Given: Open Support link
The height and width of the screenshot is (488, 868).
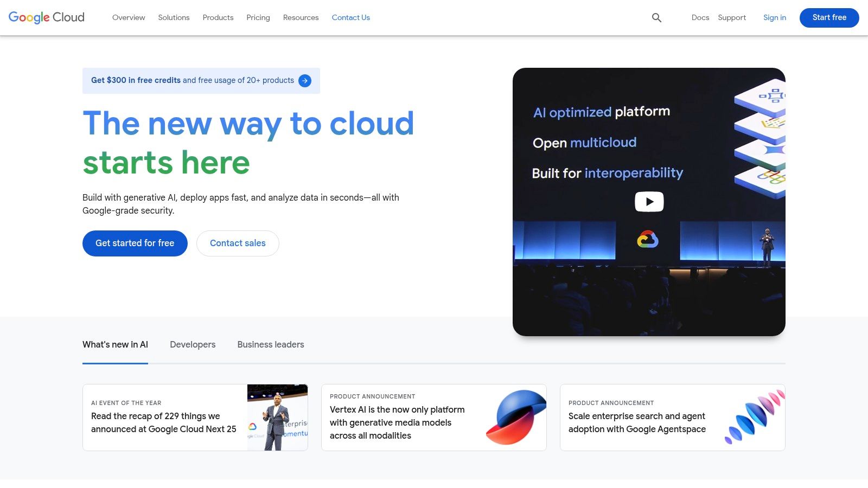Looking at the screenshot, I should 732,17.
